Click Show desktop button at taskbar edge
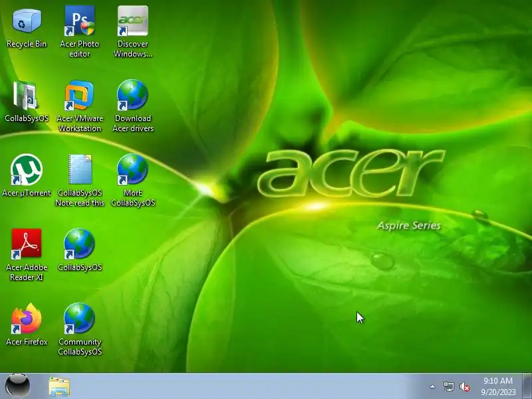Viewport: 532px width, 399px height. pyautogui.click(x=527, y=386)
